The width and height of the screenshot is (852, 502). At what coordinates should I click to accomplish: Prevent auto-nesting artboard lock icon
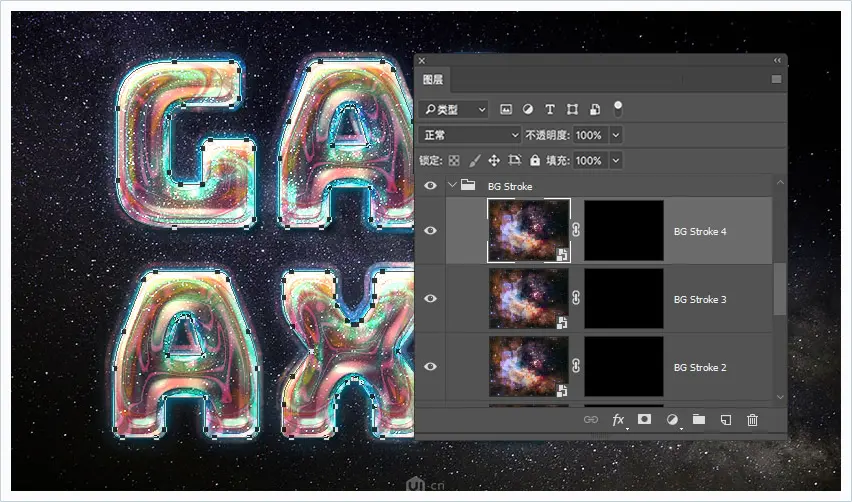point(515,160)
